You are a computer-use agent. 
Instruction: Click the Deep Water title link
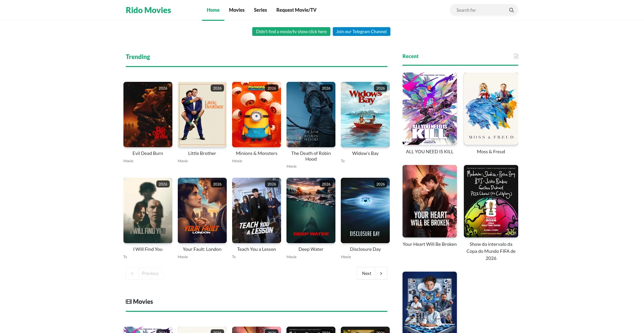point(311,249)
